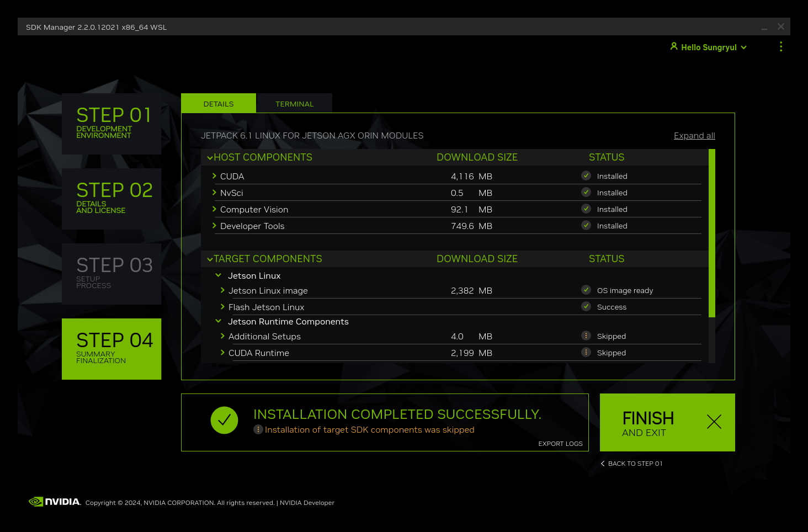
Task: Click the NvSci size 0.5 MB
Action: click(x=471, y=193)
